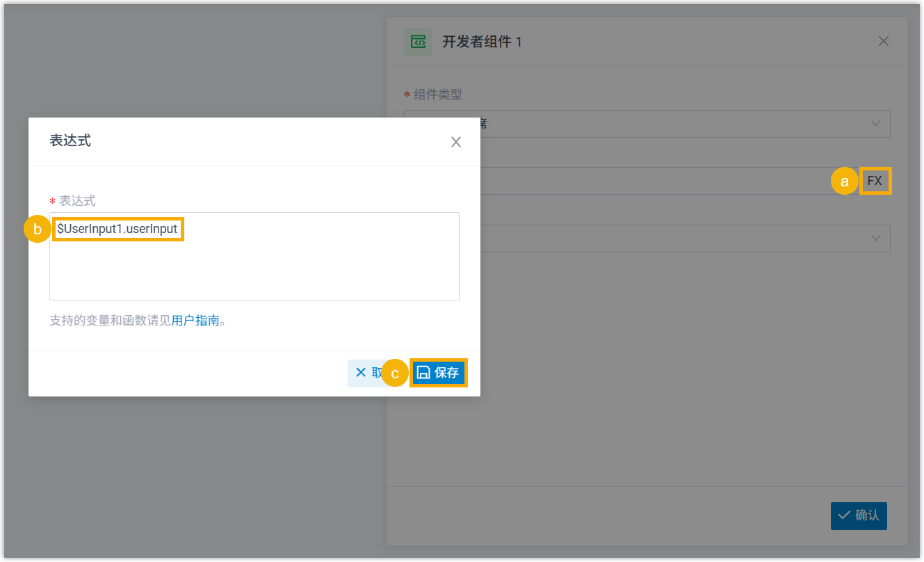
Task: Click the 组件类型 field label
Action: tap(438, 94)
